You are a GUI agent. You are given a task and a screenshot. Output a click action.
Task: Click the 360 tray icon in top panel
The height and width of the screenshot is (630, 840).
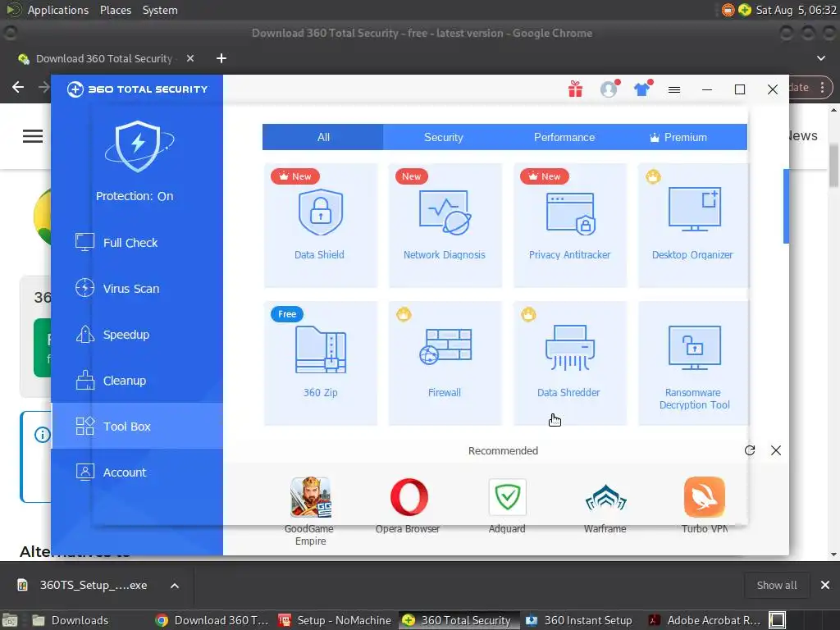(x=744, y=10)
